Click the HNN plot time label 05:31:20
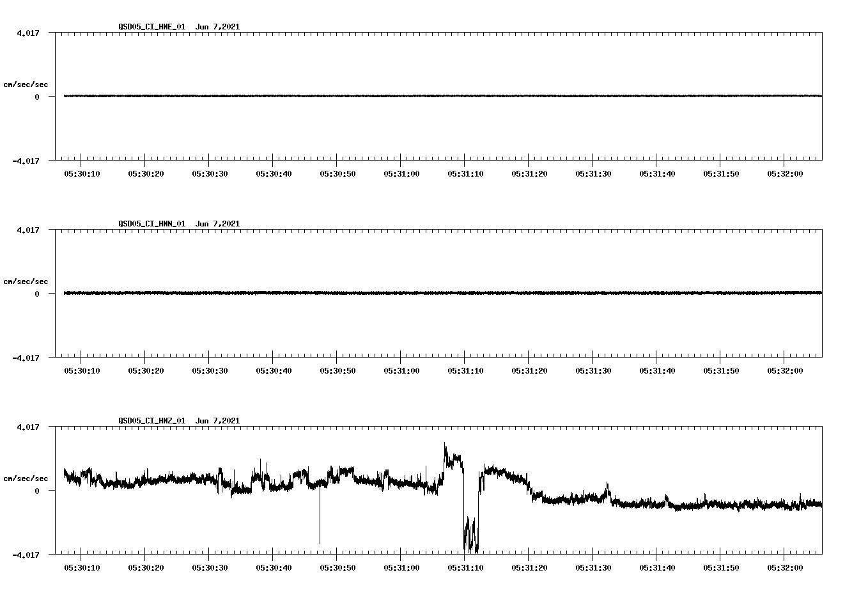The image size is (868, 591). [x=529, y=371]
